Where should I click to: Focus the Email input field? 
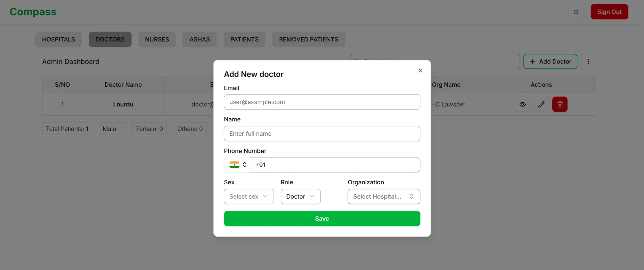(x=322, y=102)
